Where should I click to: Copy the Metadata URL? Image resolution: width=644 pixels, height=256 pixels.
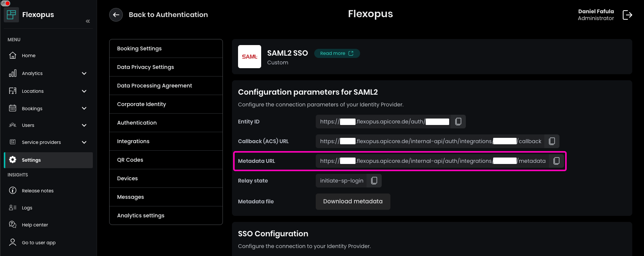tap(556, 161)
